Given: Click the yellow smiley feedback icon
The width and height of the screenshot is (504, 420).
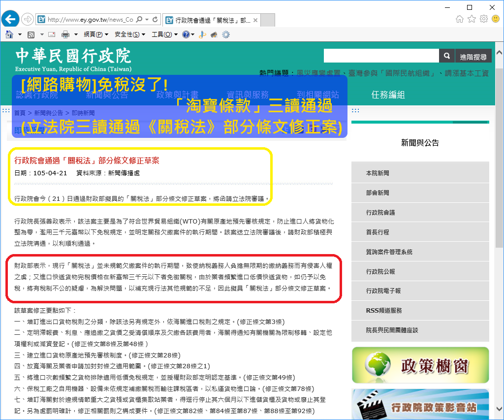Looking at the screenshot, I should (x=496, y=19).
